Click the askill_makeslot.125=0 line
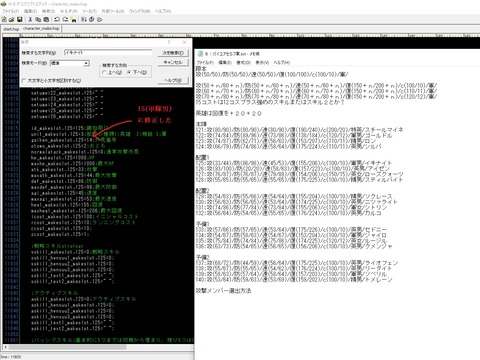Screen dimensions: 480x360 pyautogui.click(x=83, y=299)
